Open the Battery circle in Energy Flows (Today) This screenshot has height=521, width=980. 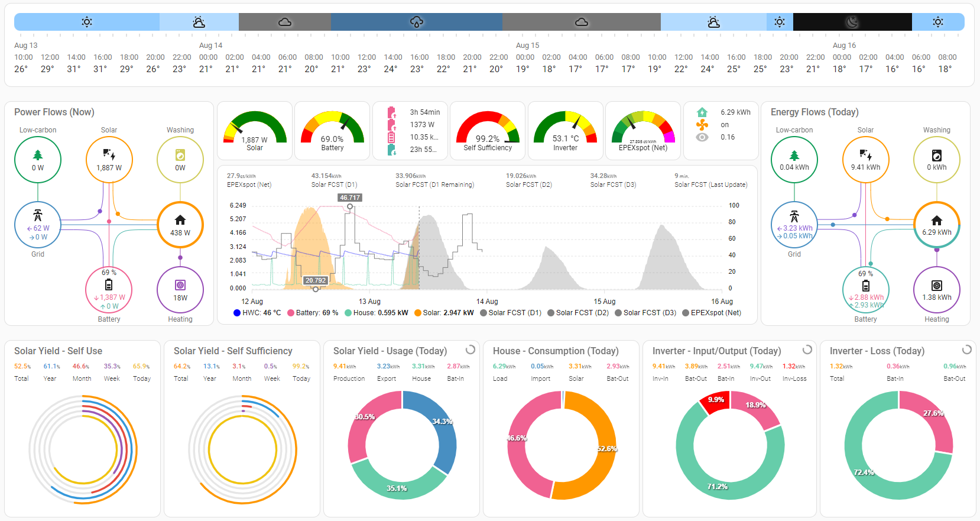[866, 290]
